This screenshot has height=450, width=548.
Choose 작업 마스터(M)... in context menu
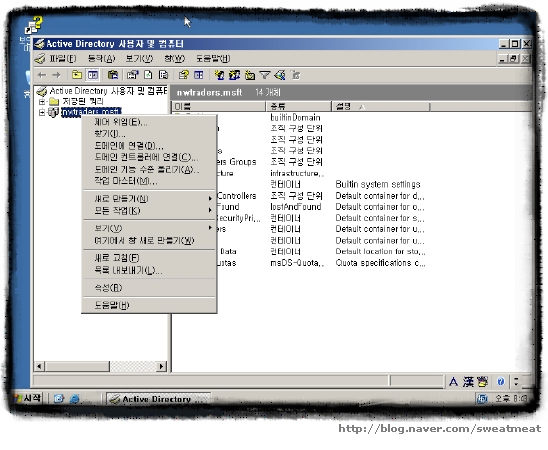[x=149, y=181]
